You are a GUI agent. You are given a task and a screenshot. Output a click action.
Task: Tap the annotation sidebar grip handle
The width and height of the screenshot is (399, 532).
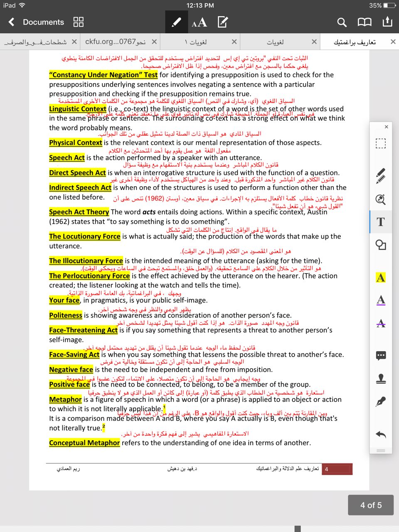pyautogui.click(x=381, y=451)
